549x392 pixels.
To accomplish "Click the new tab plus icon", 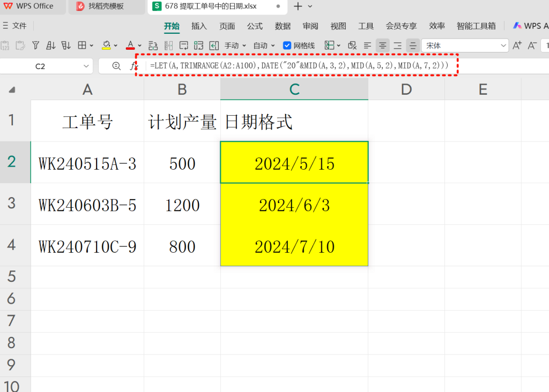I will tap(298, 6).
